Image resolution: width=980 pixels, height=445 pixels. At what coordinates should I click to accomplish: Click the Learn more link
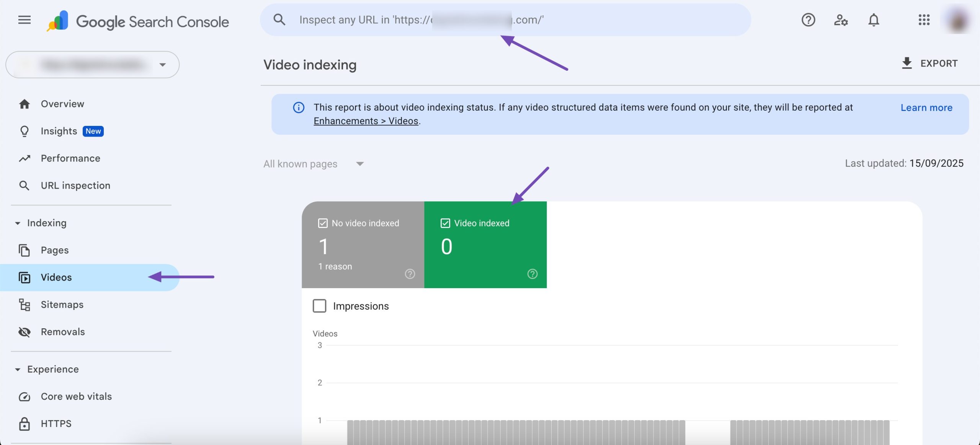point(926,108)
